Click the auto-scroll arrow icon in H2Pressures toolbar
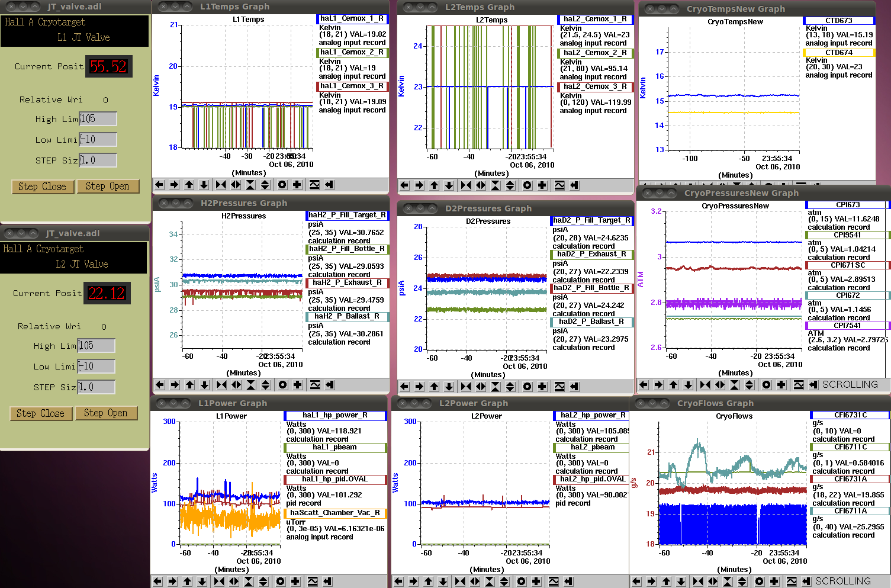 pos(330,385)
